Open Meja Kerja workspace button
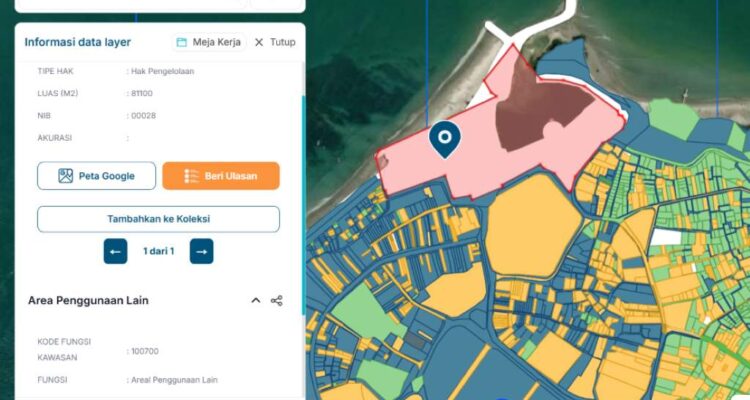750x400 pixels. tap(209, 42)
